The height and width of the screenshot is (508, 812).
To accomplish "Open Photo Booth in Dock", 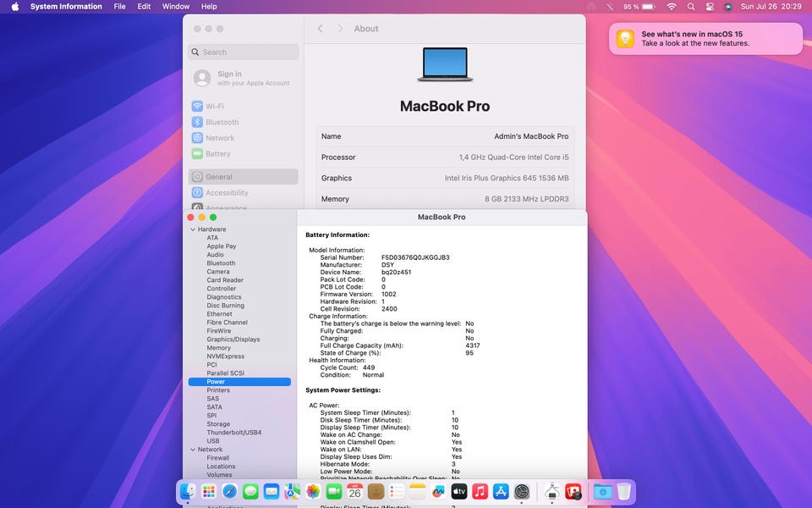I will click(x=573, y=491).
